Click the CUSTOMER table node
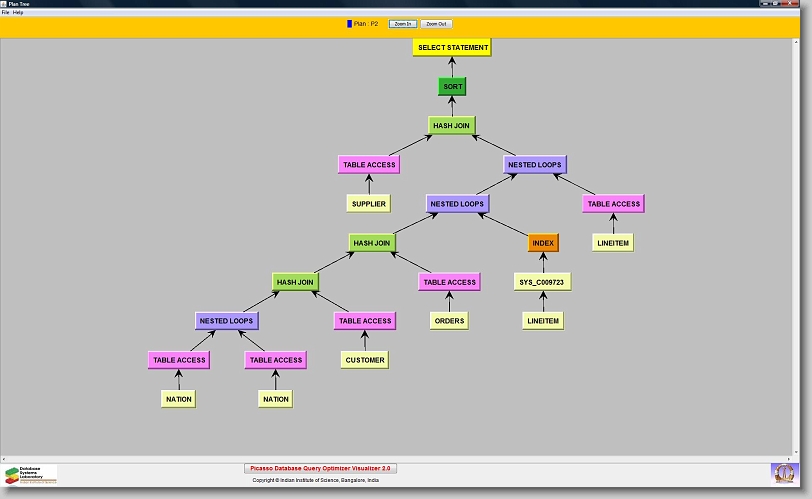Viewport: 812px width, 499px height. 364,360
